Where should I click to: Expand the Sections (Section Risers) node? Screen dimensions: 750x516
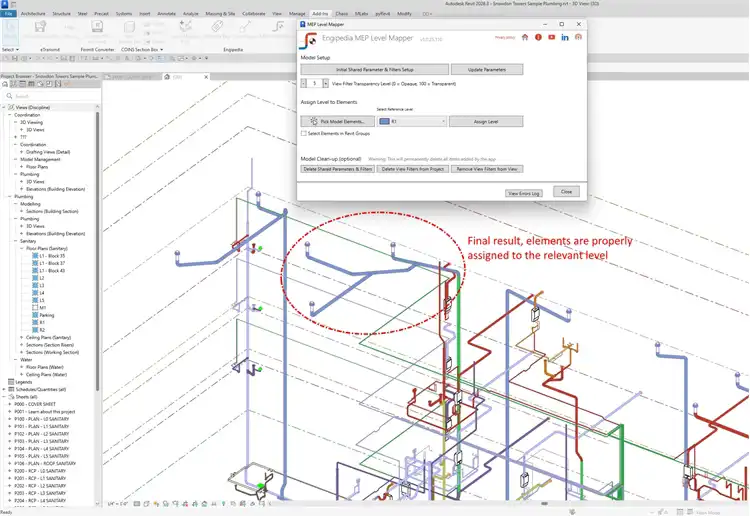pos(22,345)
